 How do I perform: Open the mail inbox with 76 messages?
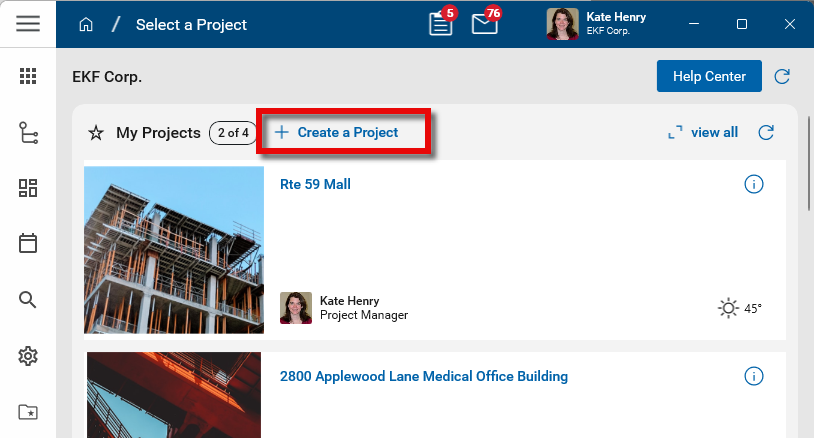(485, 24)
